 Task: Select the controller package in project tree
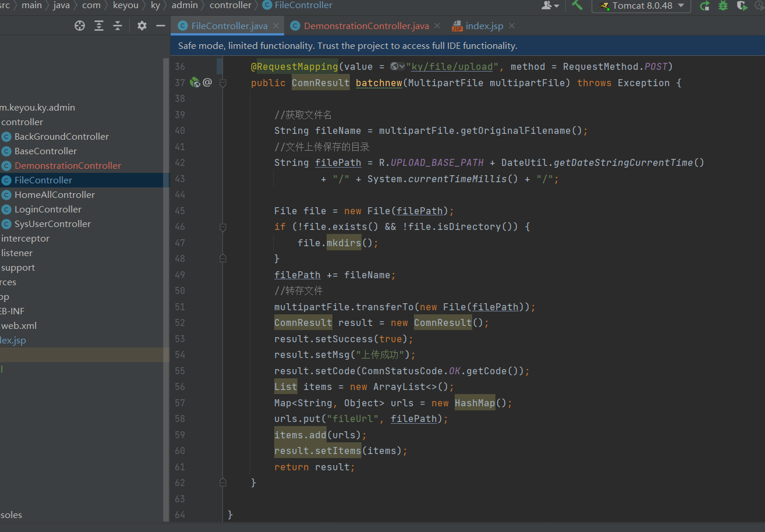point(22,122)
